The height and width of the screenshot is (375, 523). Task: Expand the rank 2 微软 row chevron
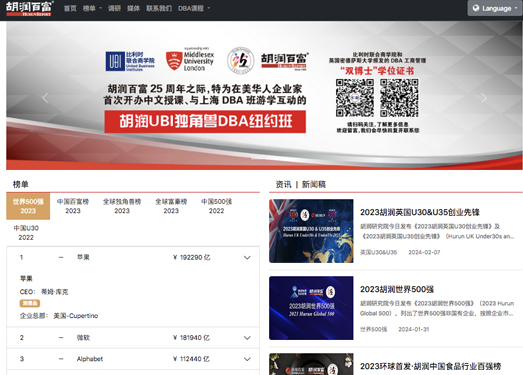(247, 338)
